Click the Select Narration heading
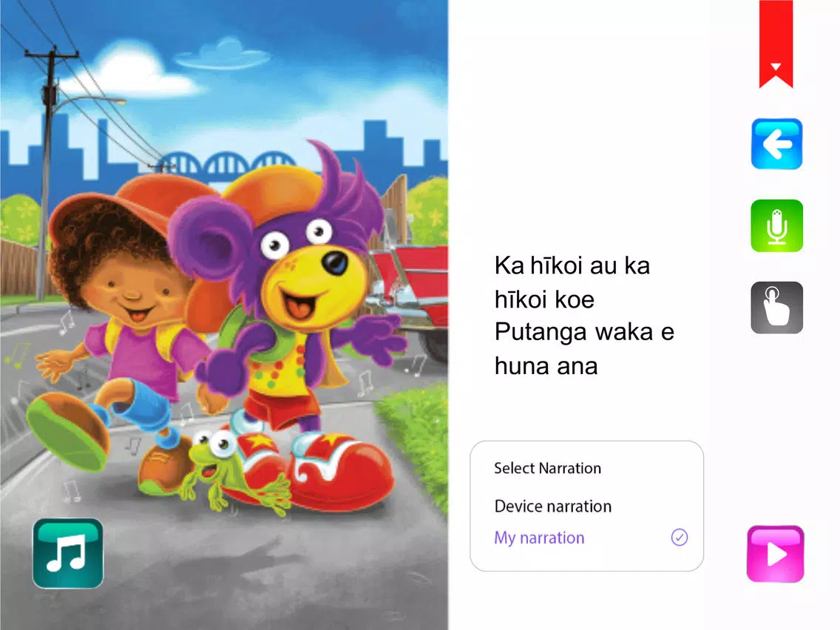This screenshot has height=630, width=840. [x=547, y=468]
